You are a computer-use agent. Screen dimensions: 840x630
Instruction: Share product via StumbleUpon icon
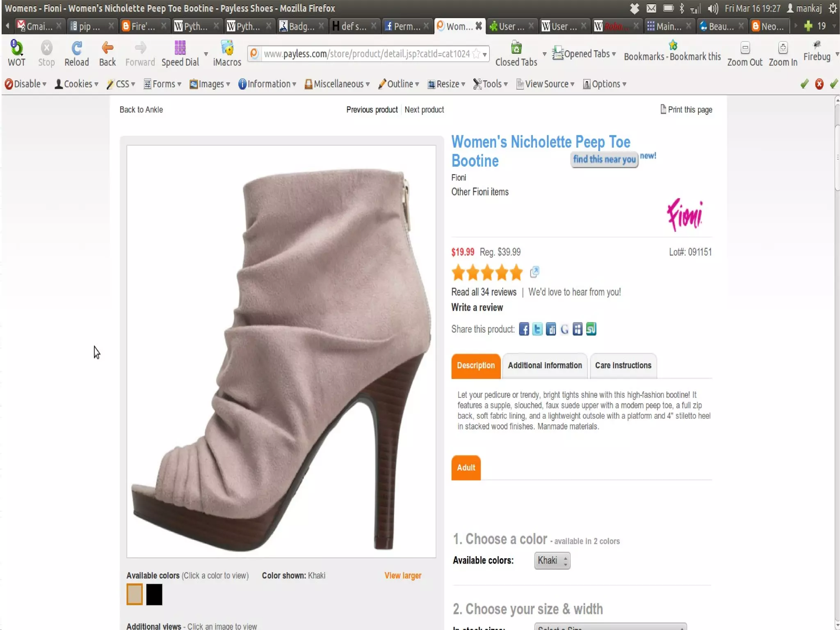[591, 329]
